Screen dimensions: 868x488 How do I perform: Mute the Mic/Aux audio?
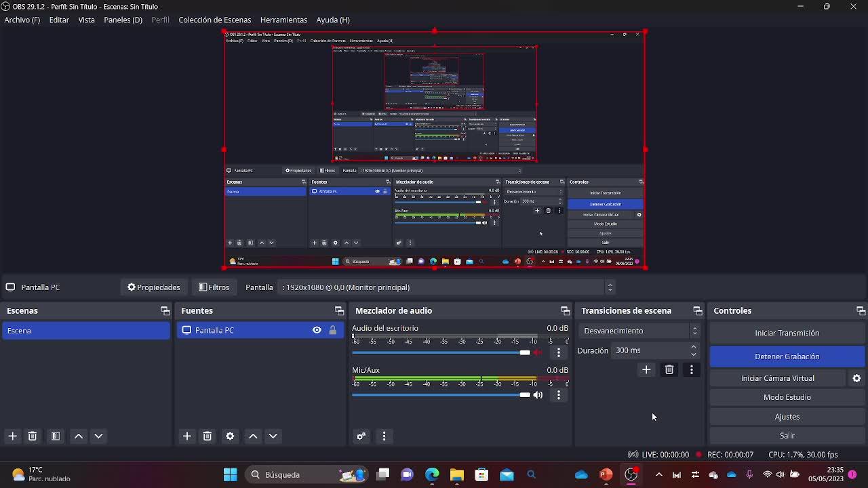click(x=538, y=394)
